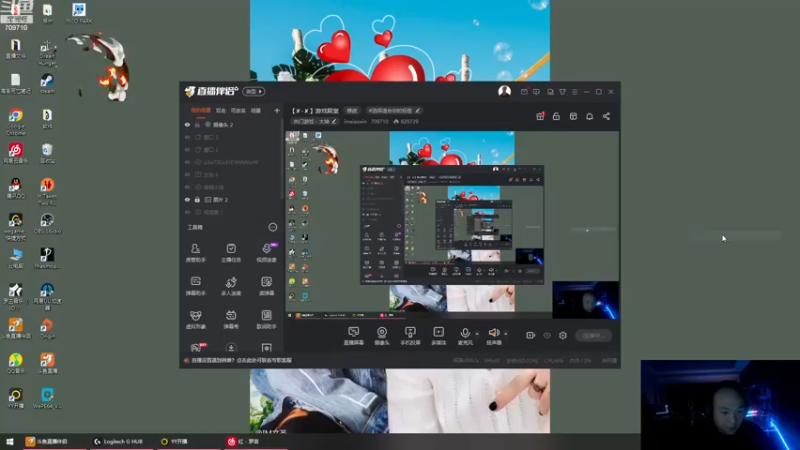Open the mode dropdown beside the logo

point(254,91)
